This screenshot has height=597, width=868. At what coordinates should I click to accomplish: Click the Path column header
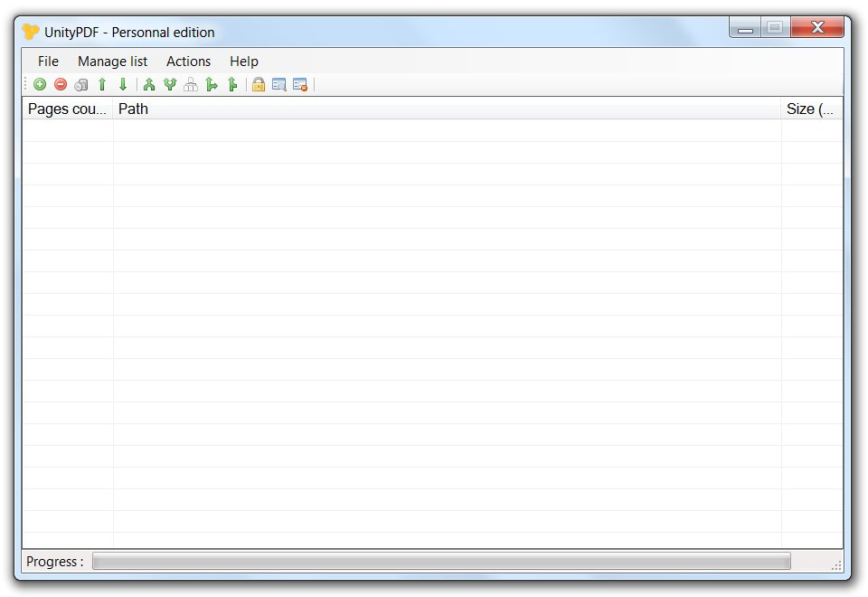coord(447,109)
